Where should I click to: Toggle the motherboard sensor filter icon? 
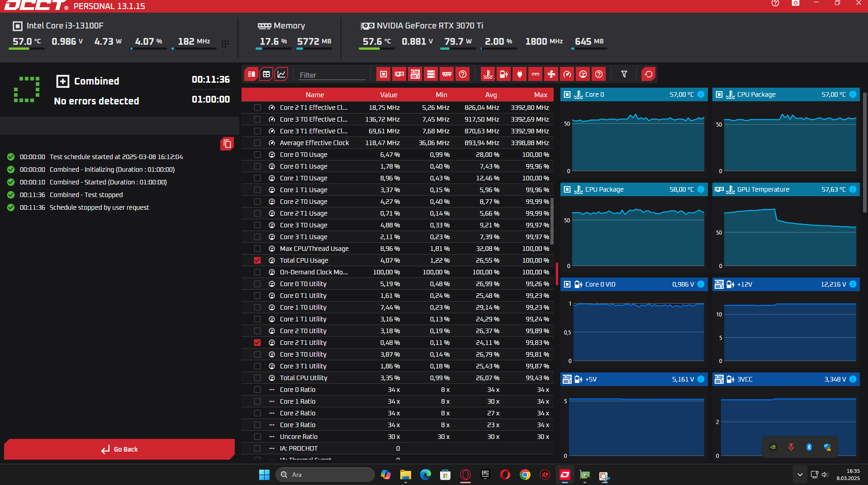click(x=415, y=74)
